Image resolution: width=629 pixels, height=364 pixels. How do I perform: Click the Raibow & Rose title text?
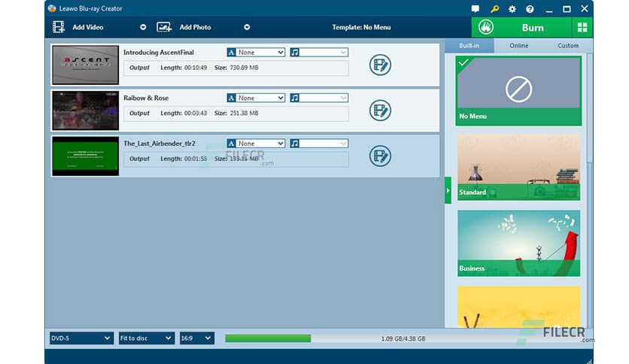(x=146, y=98)
